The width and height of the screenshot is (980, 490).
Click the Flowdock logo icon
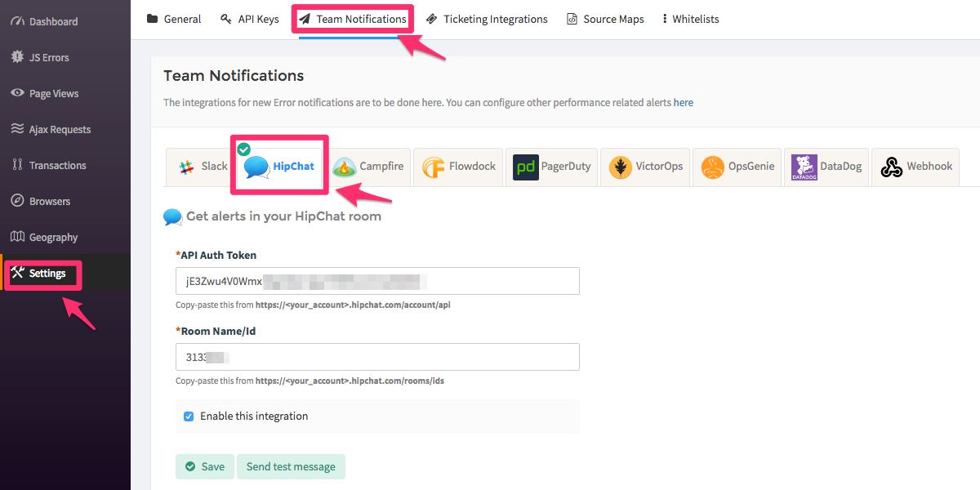[x=434, y=167]
